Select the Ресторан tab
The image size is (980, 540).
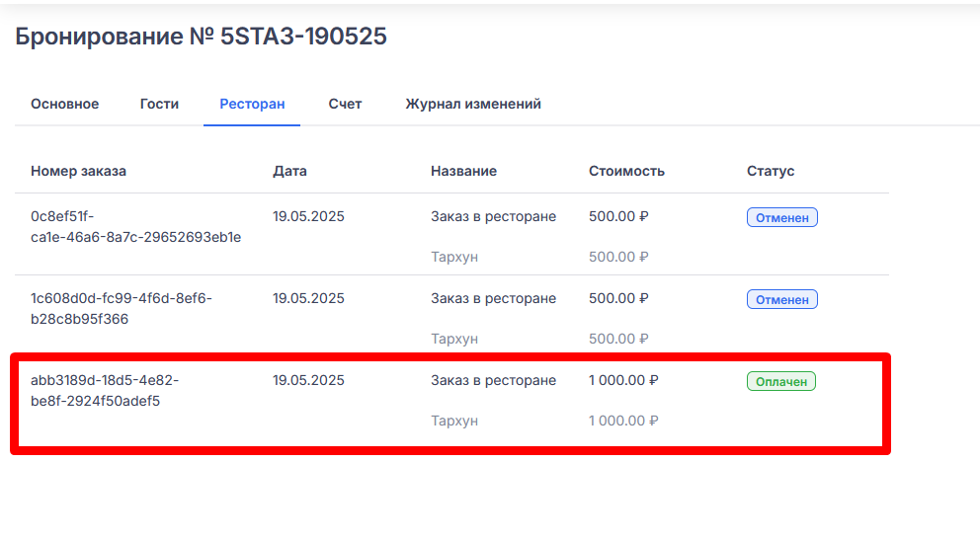point(252,104)
